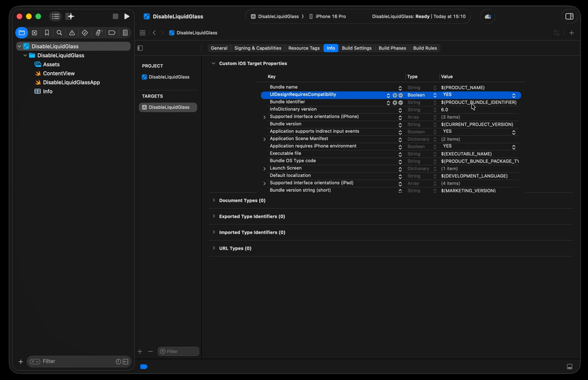588x380 pixels.
Task: Switch to the General tab
Action: (219, 48)
